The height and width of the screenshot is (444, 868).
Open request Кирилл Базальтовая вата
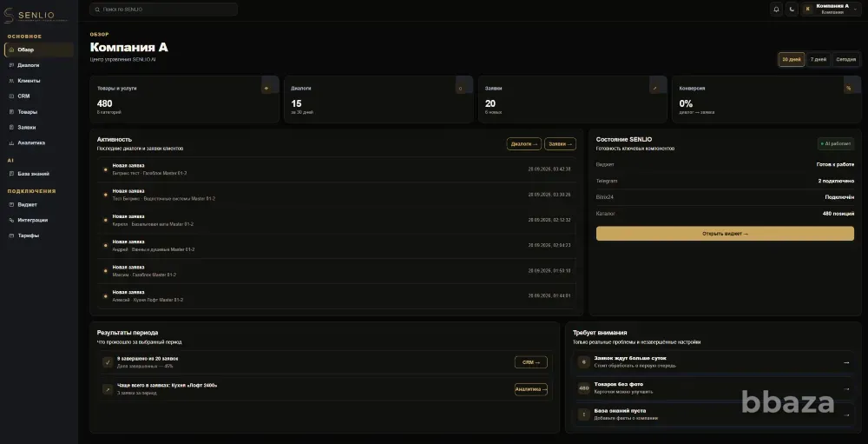point(337,221)
